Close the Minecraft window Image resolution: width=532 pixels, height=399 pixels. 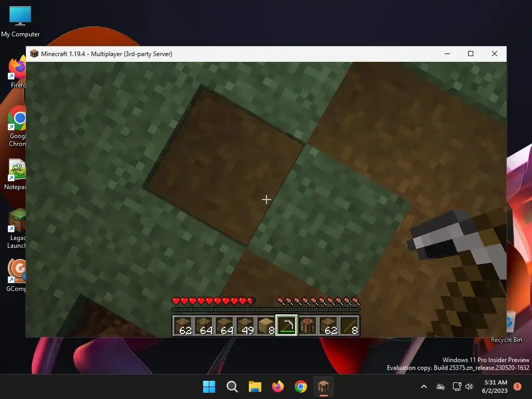pos(495,54)
